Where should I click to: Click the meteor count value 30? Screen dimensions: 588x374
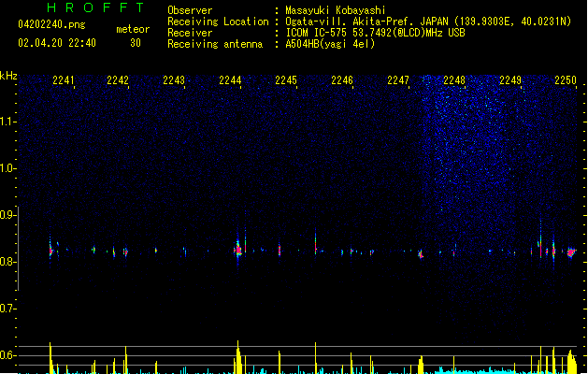point(136,43)
